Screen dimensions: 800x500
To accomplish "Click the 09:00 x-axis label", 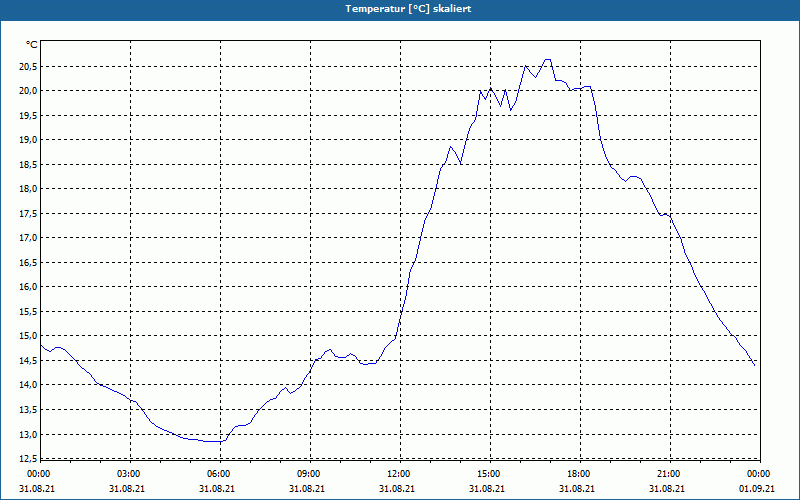I will (x=308, y=474).
